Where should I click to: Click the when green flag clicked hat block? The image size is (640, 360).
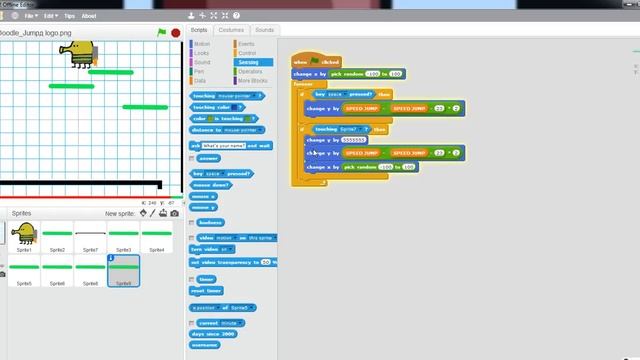[x=317, y=61]
